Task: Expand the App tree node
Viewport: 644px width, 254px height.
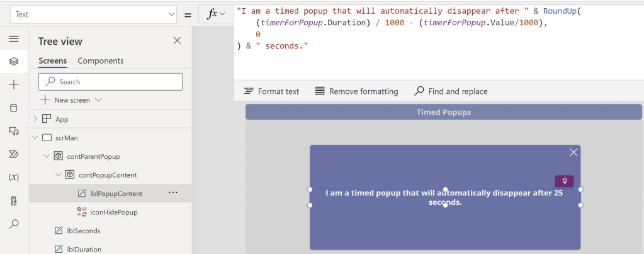Action: coord(35,118)
